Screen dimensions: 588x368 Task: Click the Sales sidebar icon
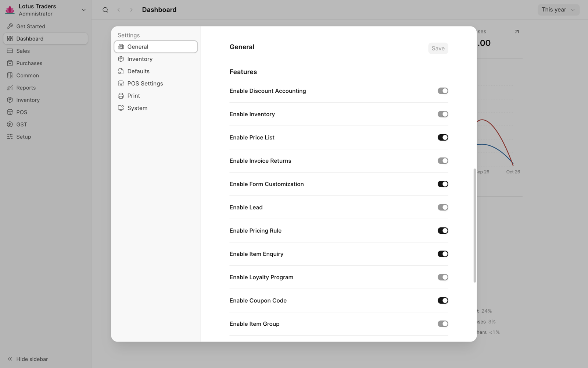click(10, 51)
